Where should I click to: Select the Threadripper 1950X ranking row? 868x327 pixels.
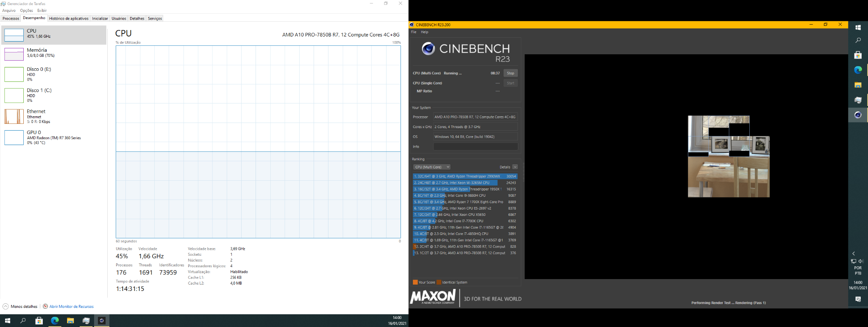coord(465,189)
